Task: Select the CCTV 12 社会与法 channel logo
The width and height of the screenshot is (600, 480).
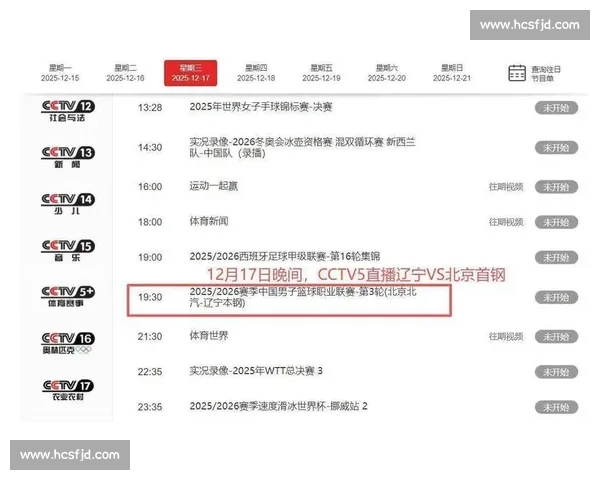Action: pos(68,111)
